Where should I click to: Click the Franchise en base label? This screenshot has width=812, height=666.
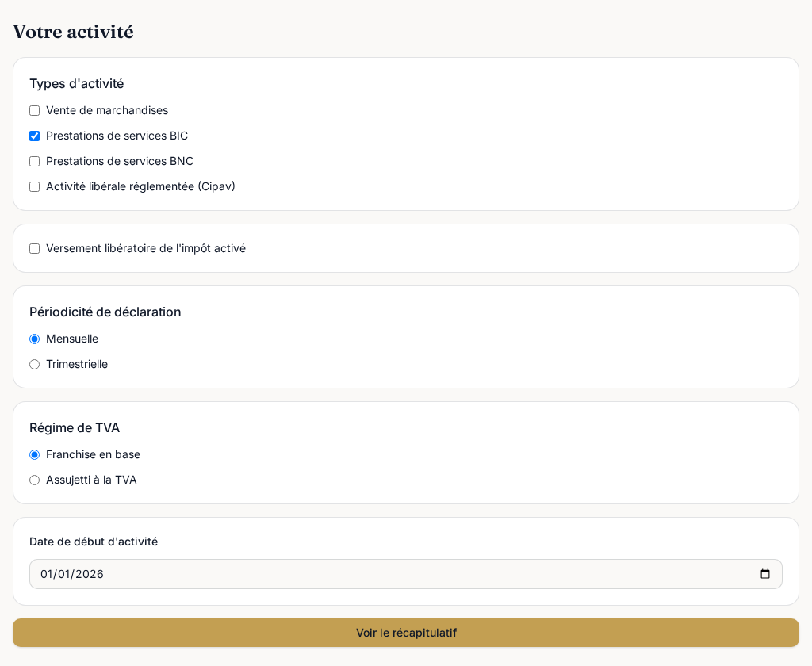click(x=94, y=454)
